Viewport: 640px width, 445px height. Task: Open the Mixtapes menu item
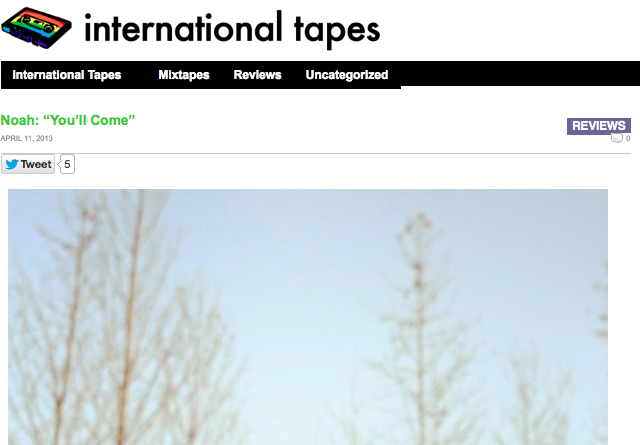(184, 75)
